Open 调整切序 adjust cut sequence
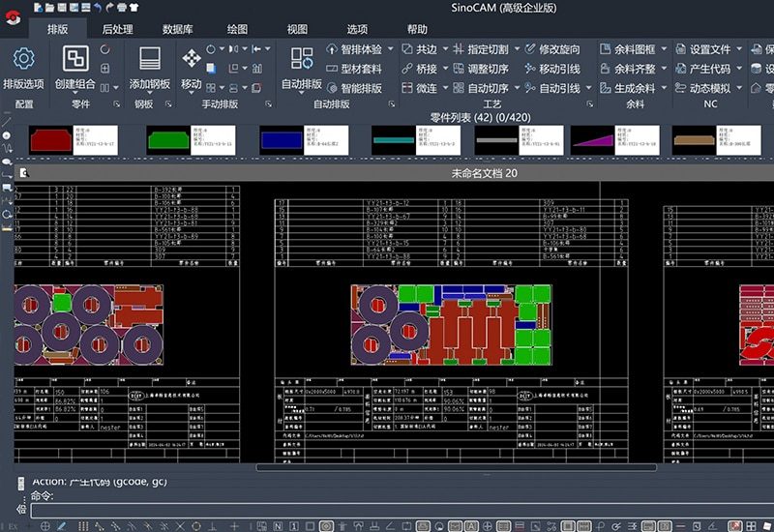 point(481,69)
